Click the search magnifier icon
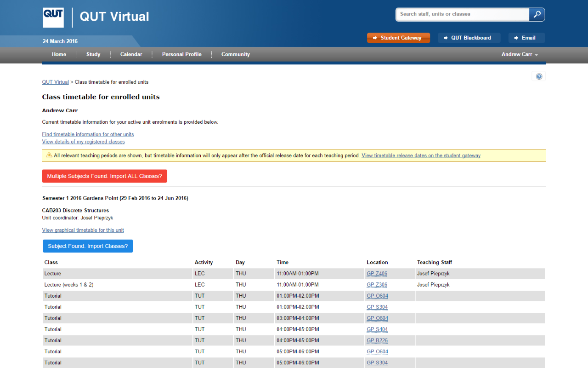The image size is (588, 368). pyautogui.click(x=537, y=14)
